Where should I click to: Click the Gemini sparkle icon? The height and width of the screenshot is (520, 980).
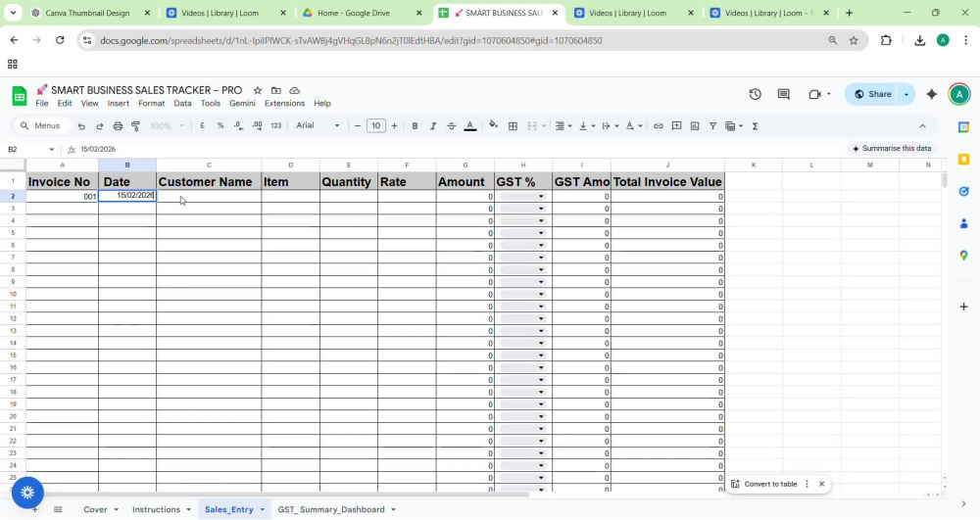click(931, 94)
